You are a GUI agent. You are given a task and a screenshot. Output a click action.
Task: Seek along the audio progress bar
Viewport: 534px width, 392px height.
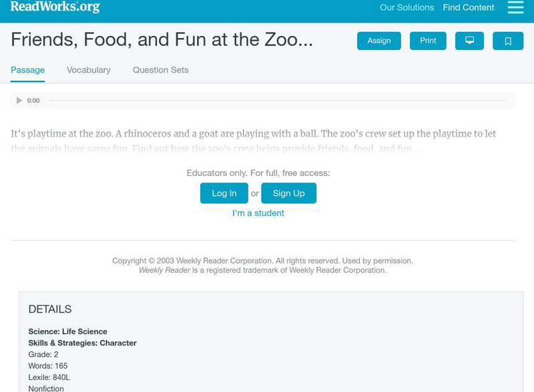[277, 101]
